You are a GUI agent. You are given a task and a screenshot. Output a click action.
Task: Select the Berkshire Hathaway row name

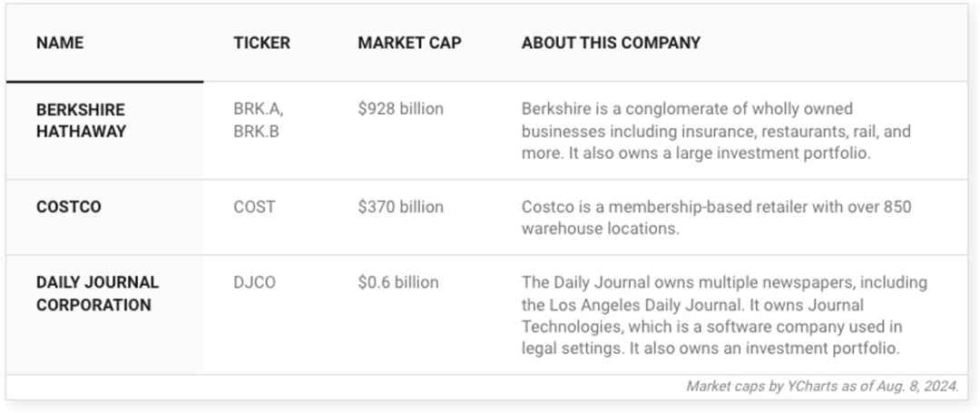click(x=82, y=121)
